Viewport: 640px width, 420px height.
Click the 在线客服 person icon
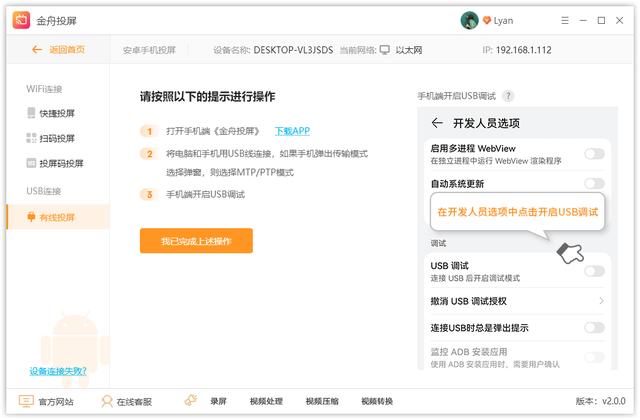coord(107,401)
